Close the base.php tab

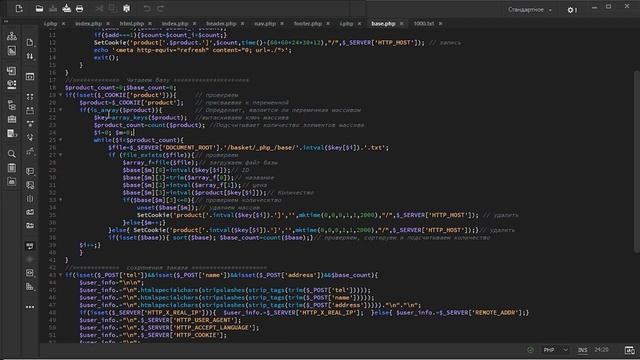click(402, 24)
